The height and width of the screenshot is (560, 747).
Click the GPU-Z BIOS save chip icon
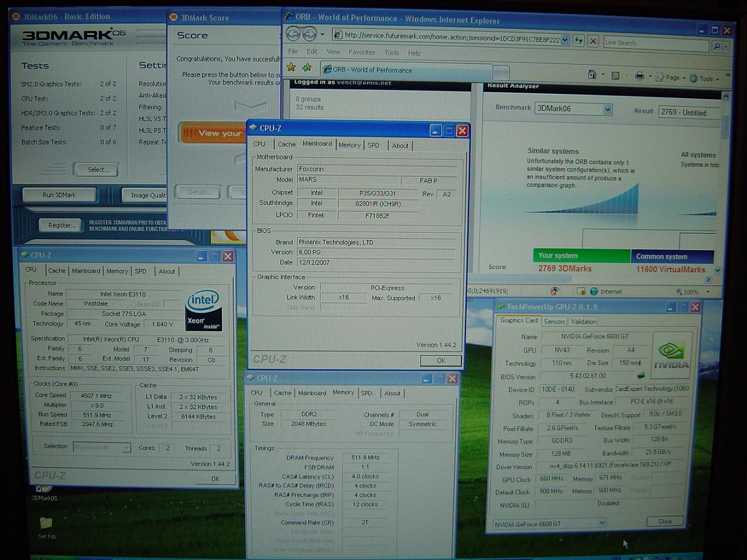(x=641, y=375)
